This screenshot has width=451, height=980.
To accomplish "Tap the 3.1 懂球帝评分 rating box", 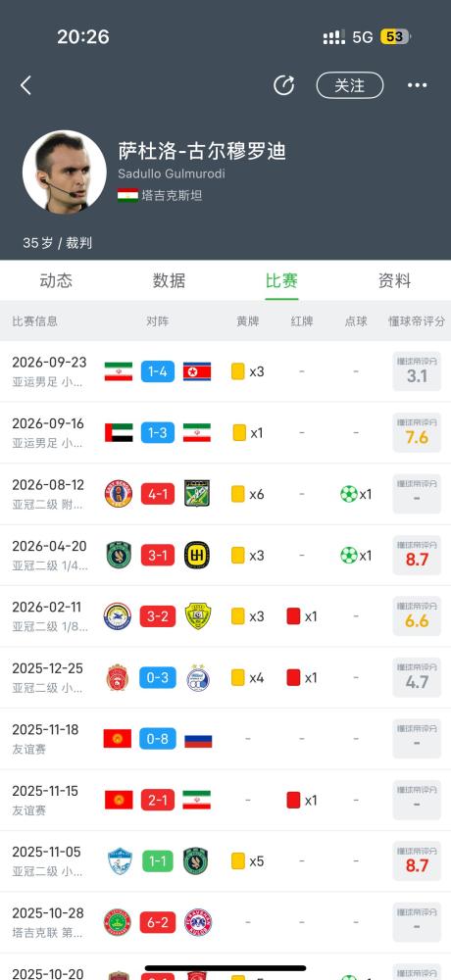I will [x=417, y=371].
